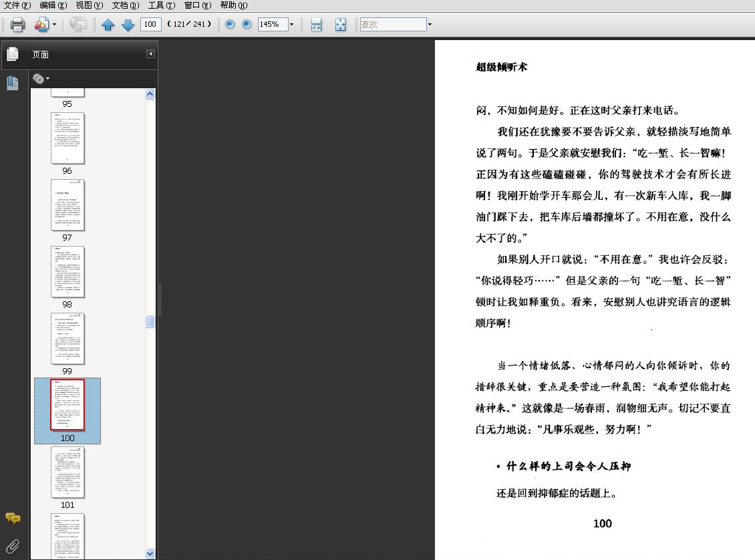Click the heading 什么样的上司会令人压抑
Screen dimensions: 755x560
tap(568, 466)
